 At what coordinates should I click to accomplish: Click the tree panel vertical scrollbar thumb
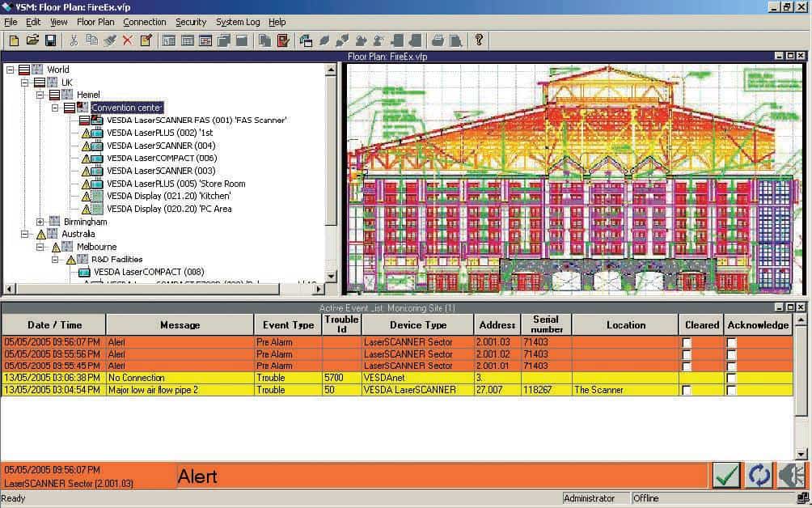point(331,150)
